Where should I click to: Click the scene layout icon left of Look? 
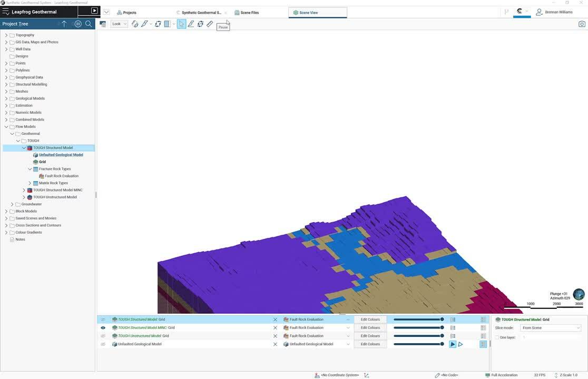pos(103,24)
